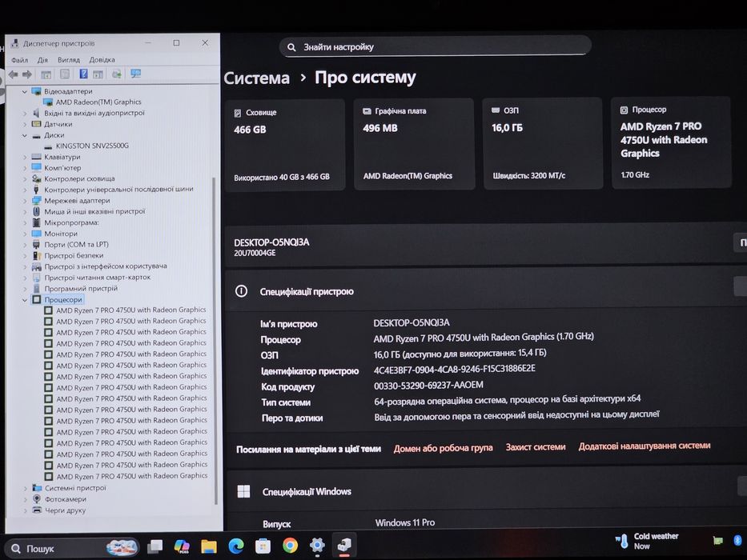
Task: Select Пристрої безпеки tree item
Action: tap(74, 255)
